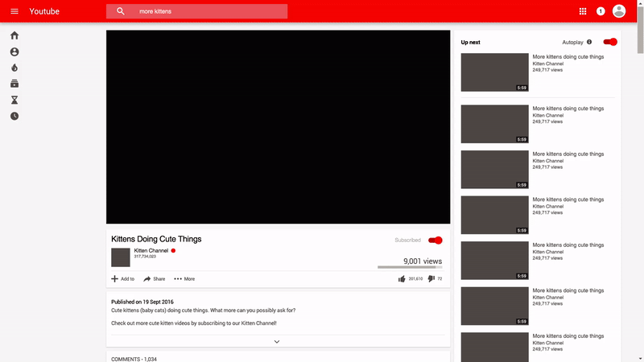Turn off the Autoplay switch
The height and width of the screenshot is (362, 644).
tap(610, 42)
